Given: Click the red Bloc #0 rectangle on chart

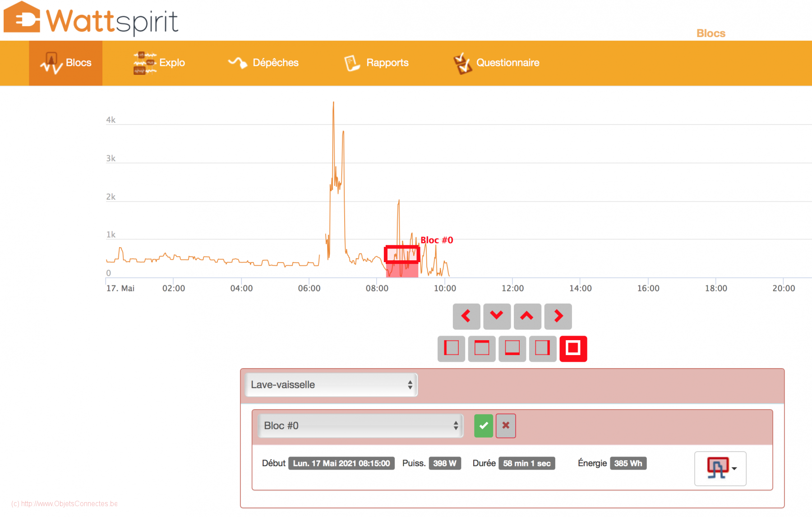Looking at the screenshot, I should [402, 254].
